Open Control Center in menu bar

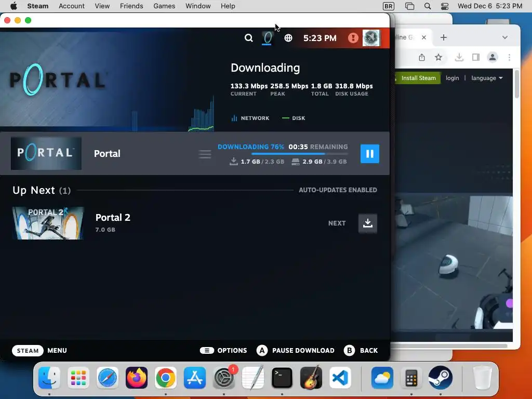tap(445, 6)
